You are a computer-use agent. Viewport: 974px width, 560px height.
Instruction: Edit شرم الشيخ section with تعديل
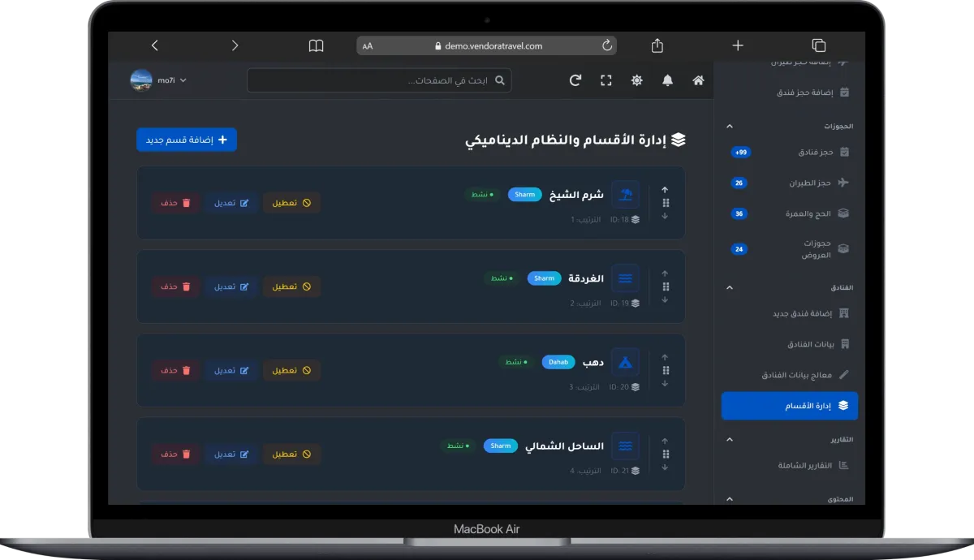click(x=231, y=203)
